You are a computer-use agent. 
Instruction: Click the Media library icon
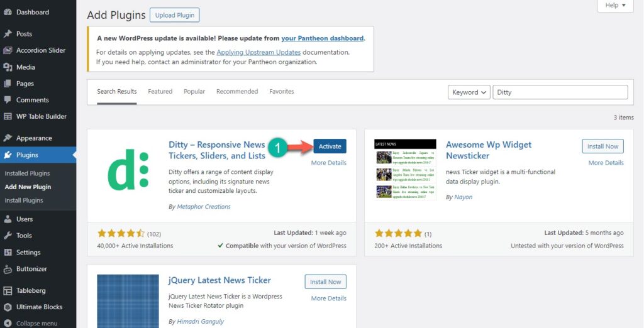click(x=8, y=67)
